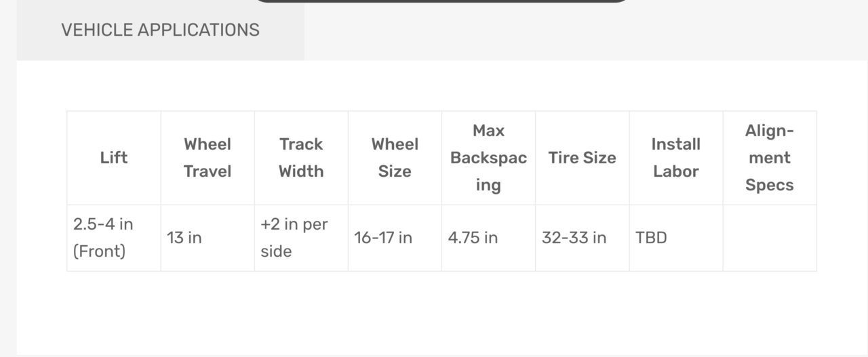This screenshot has height=357, width=868.
Task: Click the 4.75 in backspacing cell
Action: click(x=488, y=238)
